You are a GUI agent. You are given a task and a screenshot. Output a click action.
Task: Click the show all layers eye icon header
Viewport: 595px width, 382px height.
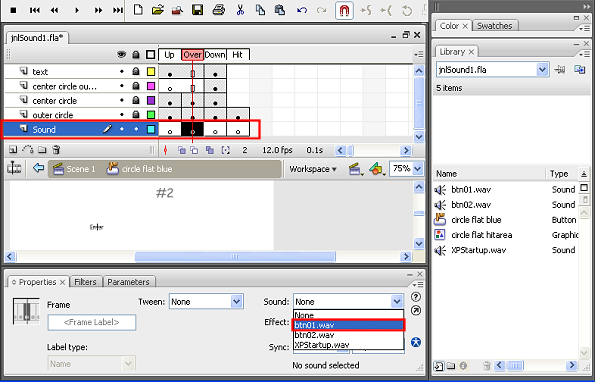[x=121, y=55]
